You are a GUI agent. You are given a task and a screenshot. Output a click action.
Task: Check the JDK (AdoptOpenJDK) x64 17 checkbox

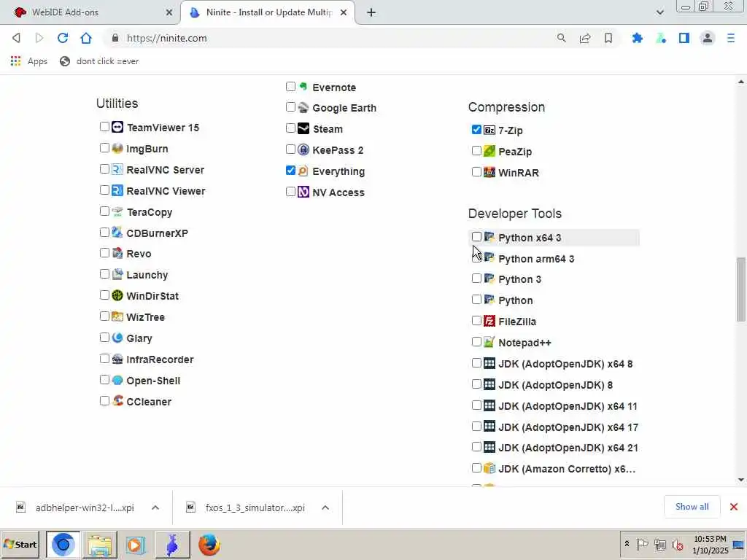(x=476, y=426)
